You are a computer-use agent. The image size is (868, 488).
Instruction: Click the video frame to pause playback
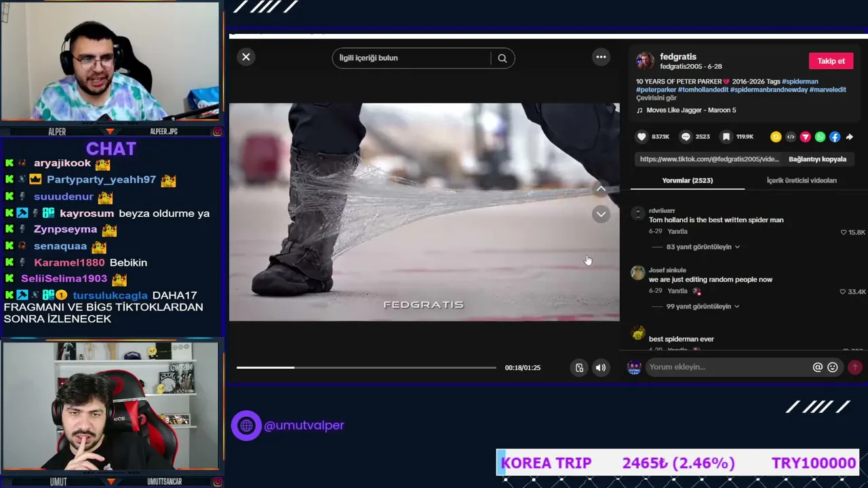click(x=424, y=211)
